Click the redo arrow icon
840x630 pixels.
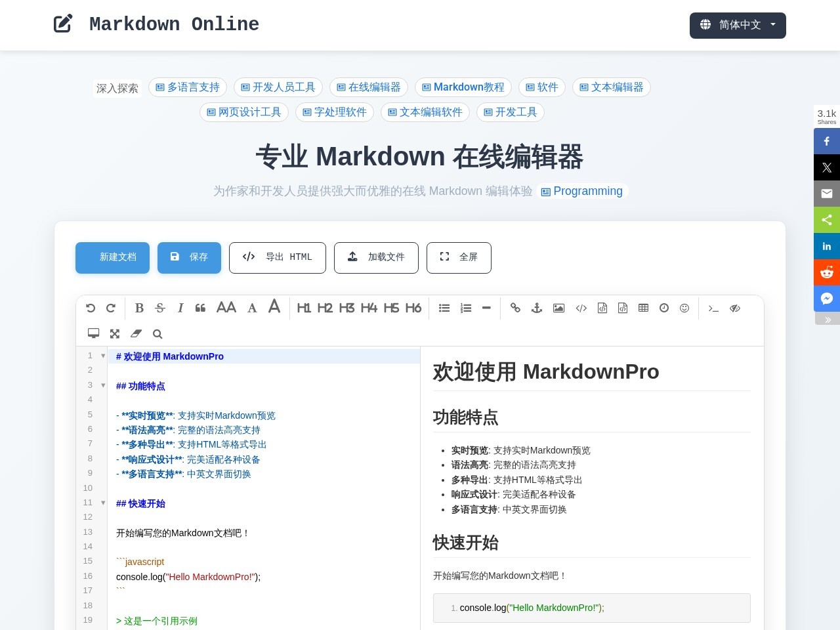(111, 308)
